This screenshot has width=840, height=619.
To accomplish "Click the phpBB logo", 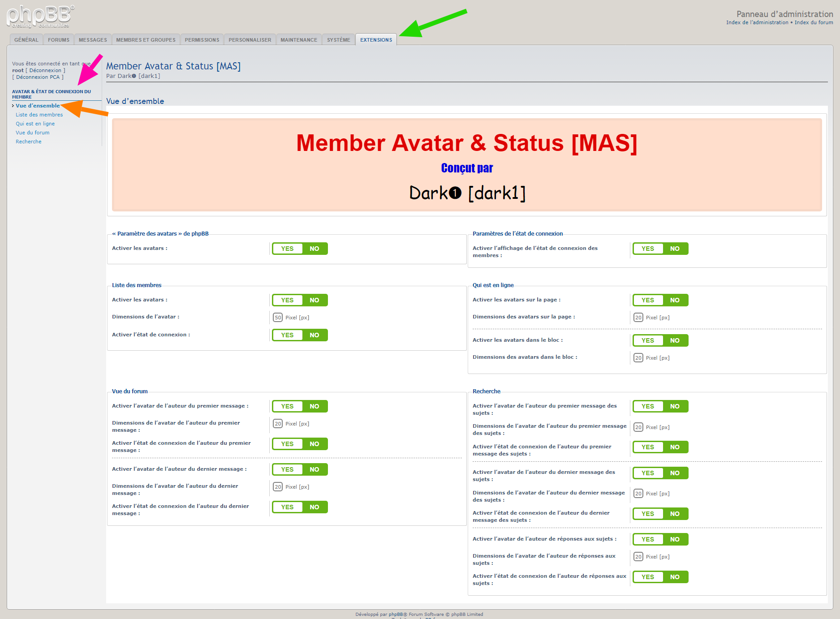I will coord(40,16).
